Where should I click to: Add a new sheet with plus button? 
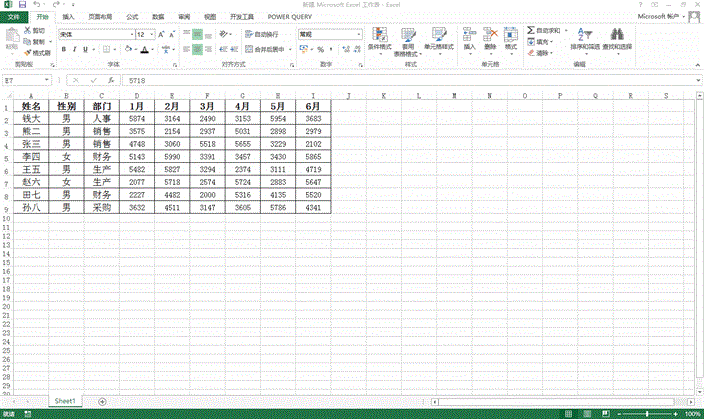tap(101, 400)
